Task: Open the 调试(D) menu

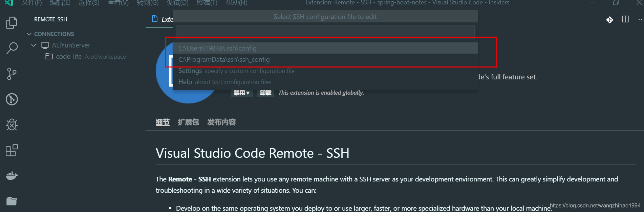Action: (x=178, y=3)
